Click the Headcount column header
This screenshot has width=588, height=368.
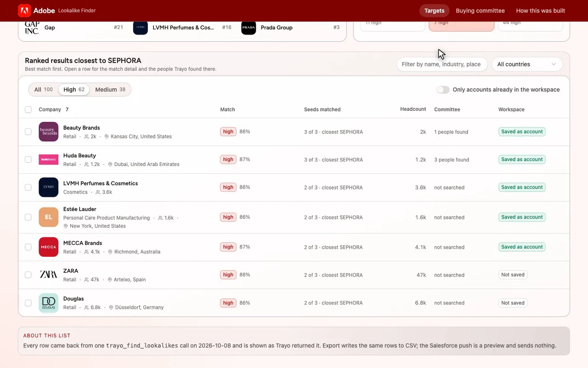tap(413, 109)
